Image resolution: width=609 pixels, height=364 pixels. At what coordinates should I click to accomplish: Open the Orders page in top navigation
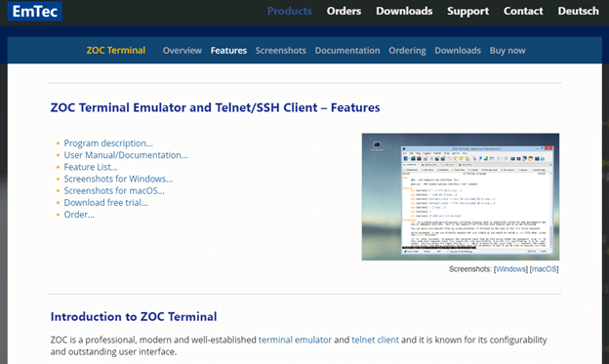point(344,11)
